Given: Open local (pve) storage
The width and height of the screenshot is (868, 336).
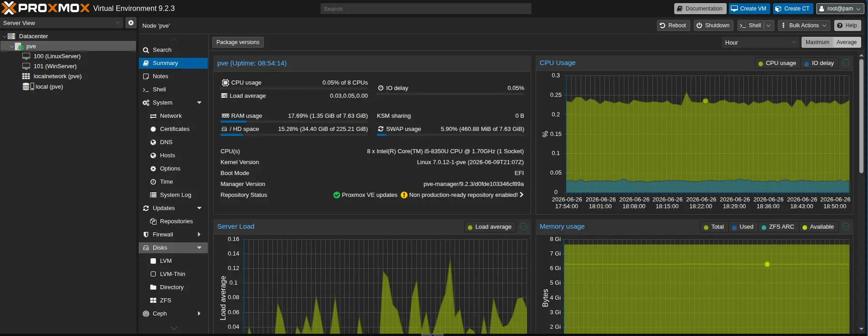Looking at the screenshot, I should point(49,86).
